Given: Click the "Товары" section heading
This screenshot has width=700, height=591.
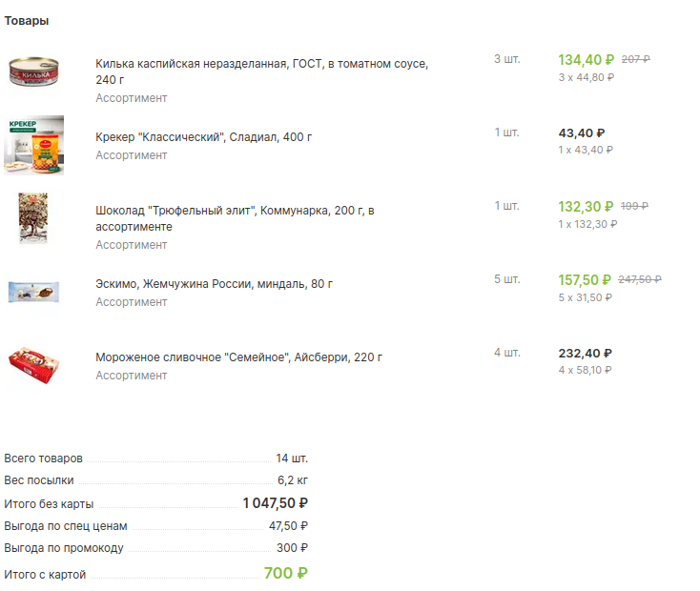Looking at the screenshot, I should 27,21.
